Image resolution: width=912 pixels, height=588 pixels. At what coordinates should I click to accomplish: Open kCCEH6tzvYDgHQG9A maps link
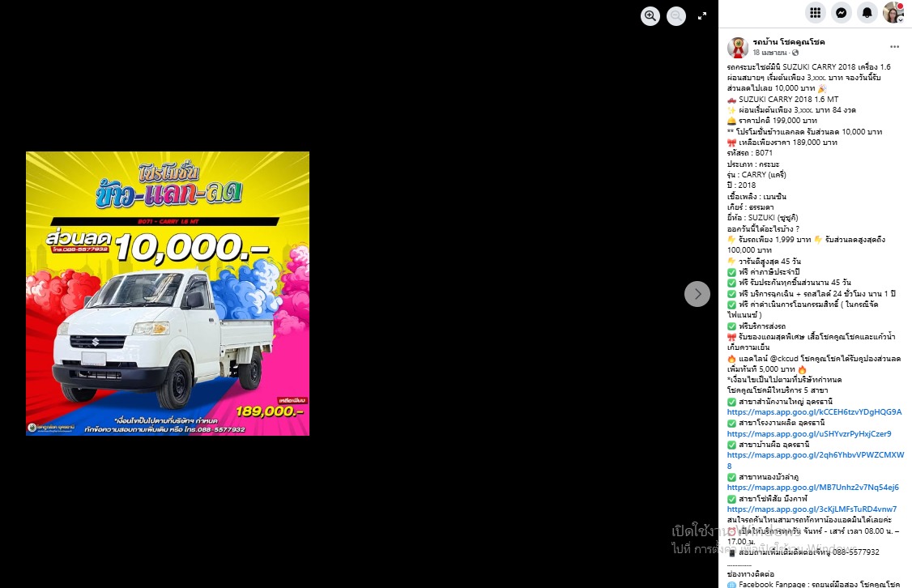(x=814, y=411)
